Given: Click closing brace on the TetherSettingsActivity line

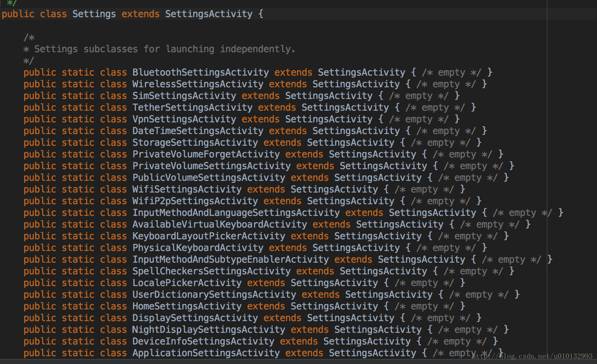Looking at the screenshot, I should pyautogui.click(x=473, y=108).
